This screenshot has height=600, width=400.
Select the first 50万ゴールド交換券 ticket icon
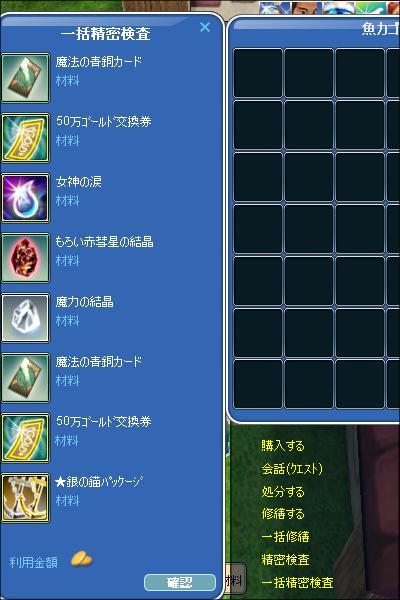[x=25, y=138]
